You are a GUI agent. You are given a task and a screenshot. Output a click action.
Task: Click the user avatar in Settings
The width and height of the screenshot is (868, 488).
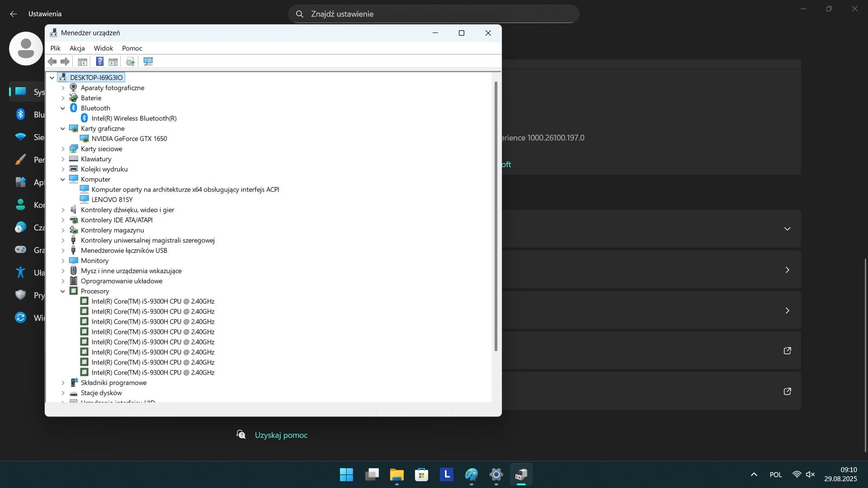tap(26, 48)
